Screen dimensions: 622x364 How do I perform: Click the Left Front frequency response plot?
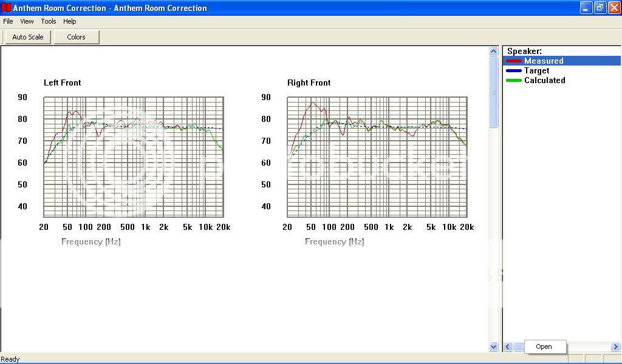pos(134,157)
